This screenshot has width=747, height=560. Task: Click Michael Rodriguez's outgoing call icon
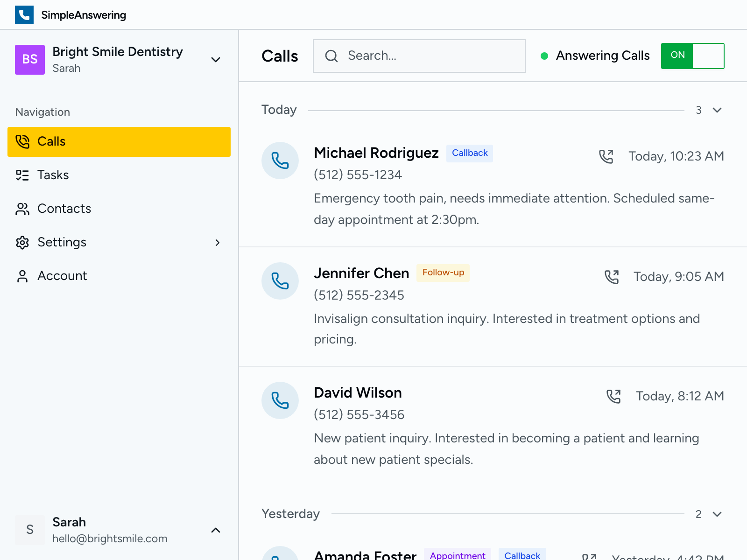607,156
